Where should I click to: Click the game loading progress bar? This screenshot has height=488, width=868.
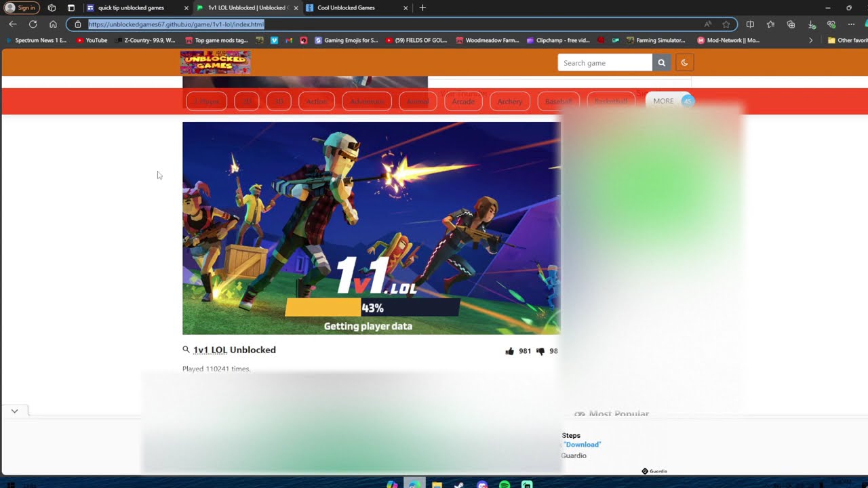click(x=372, y=307)
